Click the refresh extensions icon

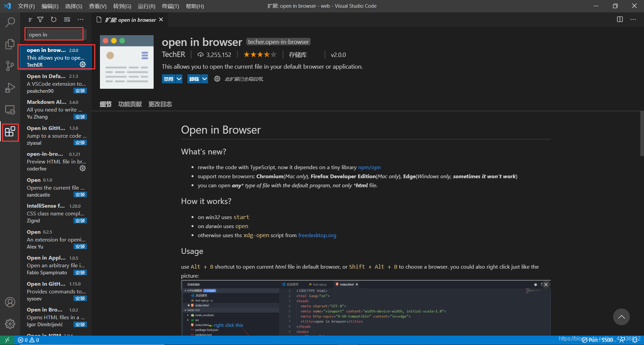[x=54, y=19]
